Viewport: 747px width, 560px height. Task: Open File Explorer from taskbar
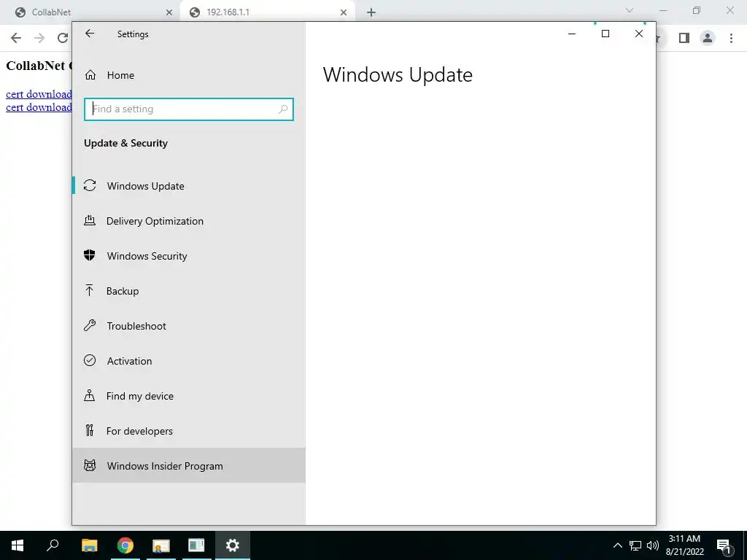(89, 545)
